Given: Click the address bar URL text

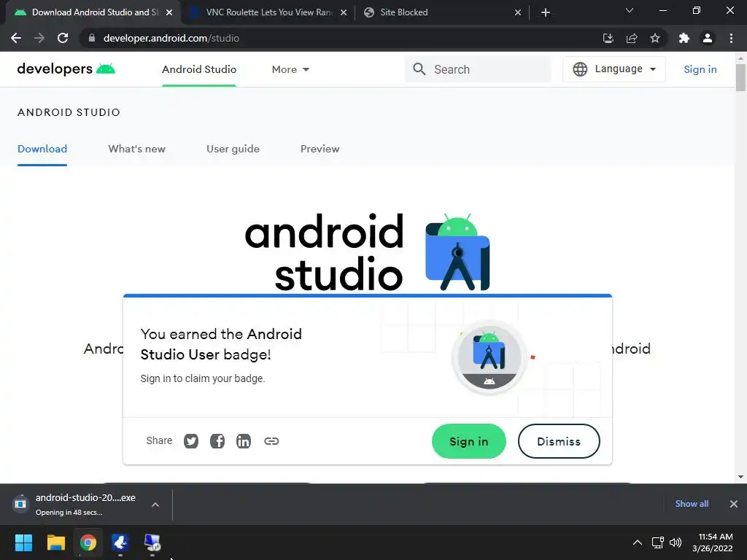Looking at the screenshot, I should pyautogui.click(x=171, y=38).
